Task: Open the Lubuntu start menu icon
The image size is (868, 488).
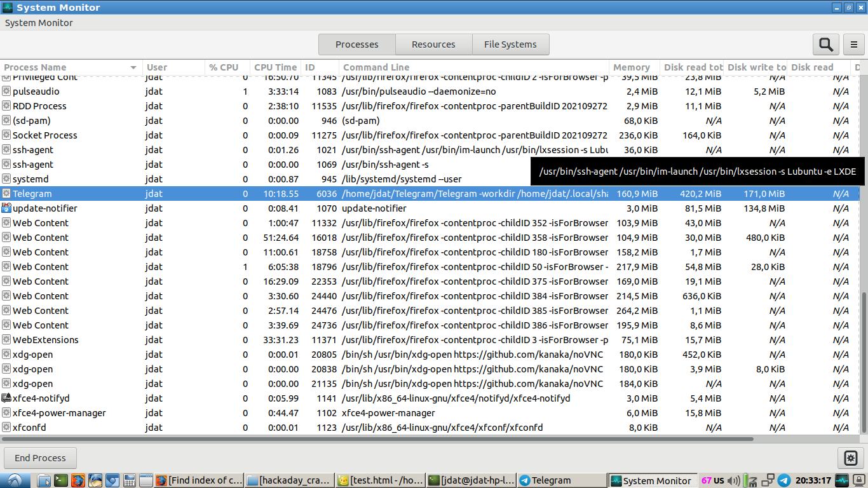Action: click(14, 480)
